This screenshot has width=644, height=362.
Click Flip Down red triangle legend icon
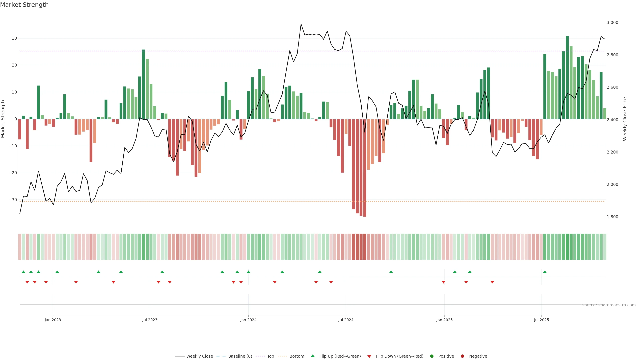click(x=369, y=356)
